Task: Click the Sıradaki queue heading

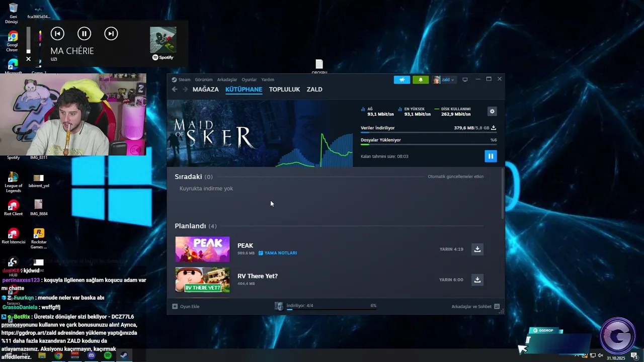Action: tap(188, 176)
